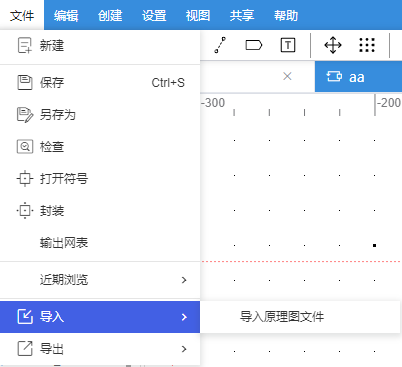The width and height of the screenshot is (402, 367).
Task: Click the magnifier icon beside 检查
Action: tap(25, 147)
